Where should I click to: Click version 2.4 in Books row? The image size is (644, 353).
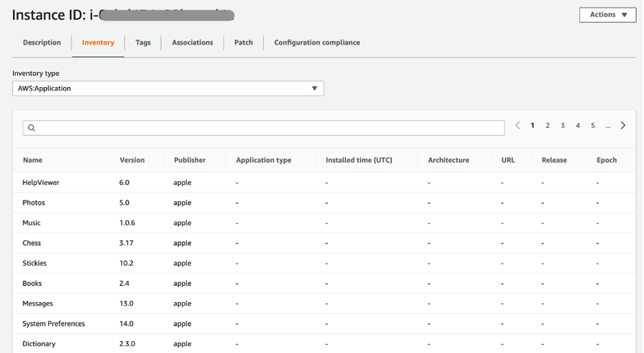[x=125, y=283]
